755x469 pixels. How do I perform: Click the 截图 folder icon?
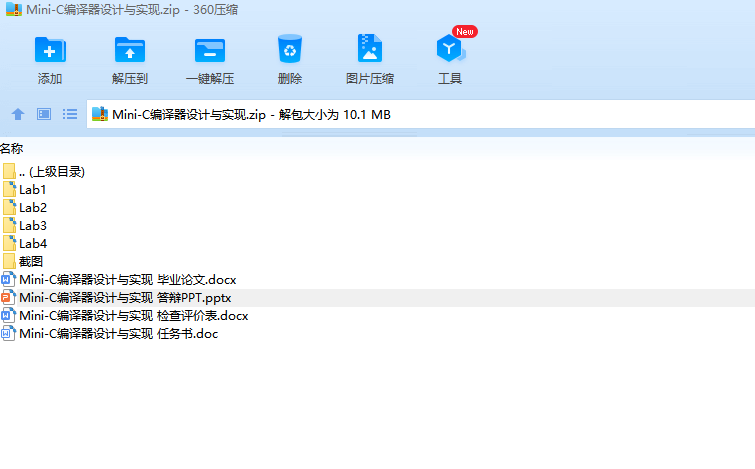pos(9,261)
